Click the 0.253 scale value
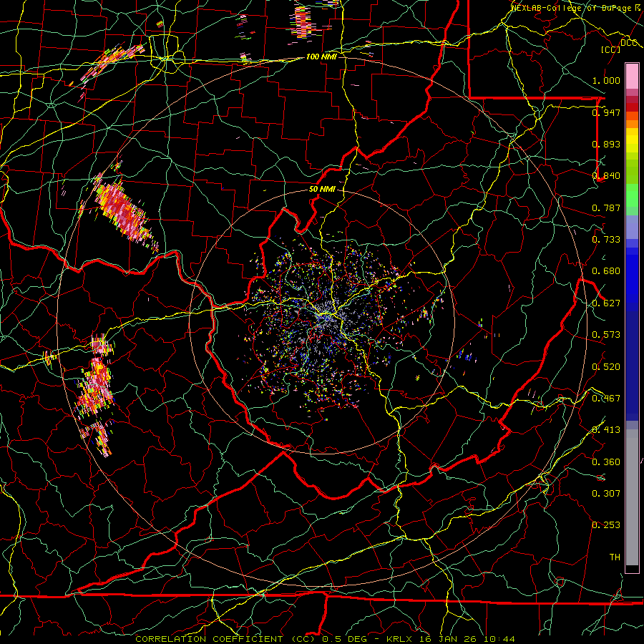 (x=606, y=525)
